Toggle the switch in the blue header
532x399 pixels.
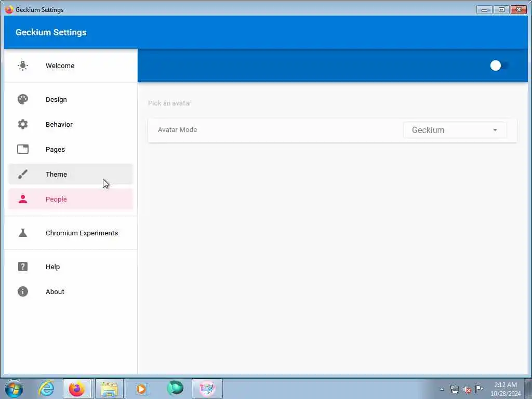499,65
